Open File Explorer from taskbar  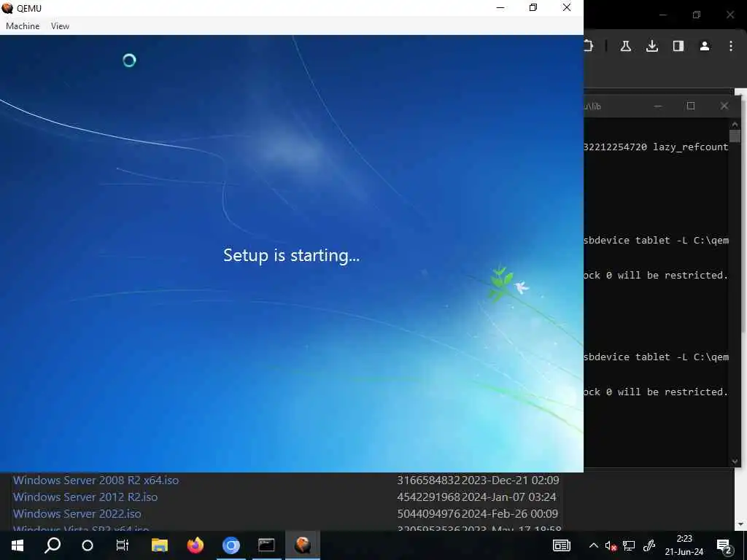coord(160,545)
